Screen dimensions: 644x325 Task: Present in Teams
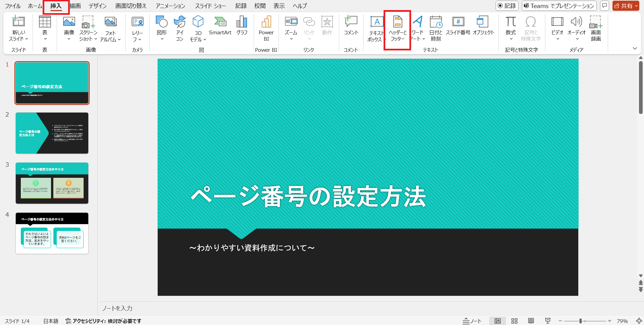click(558, 6)
